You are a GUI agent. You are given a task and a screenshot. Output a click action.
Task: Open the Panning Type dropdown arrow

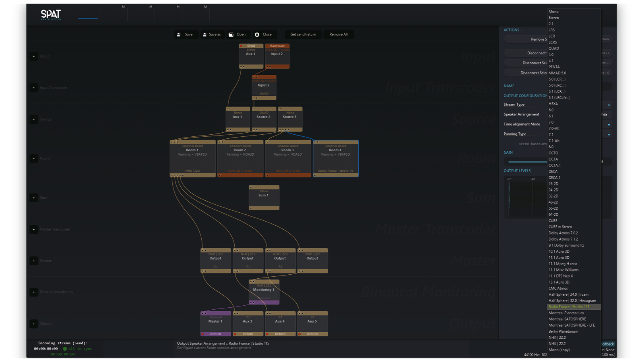(x=609, y=135)
